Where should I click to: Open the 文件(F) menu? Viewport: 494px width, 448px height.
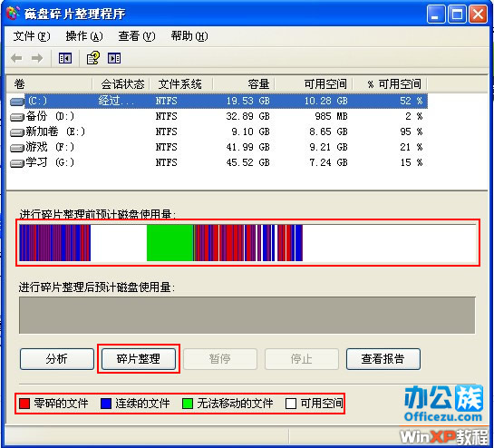[32, 36]
